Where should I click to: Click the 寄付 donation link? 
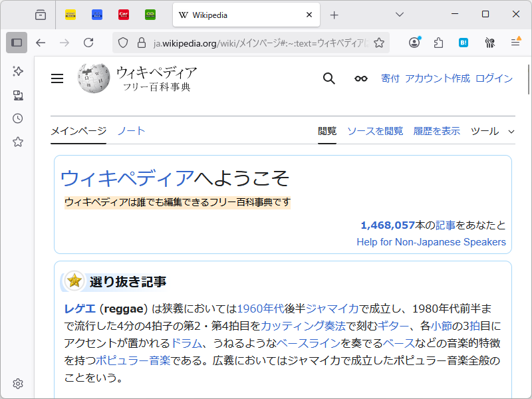click(x=390, y=78)
